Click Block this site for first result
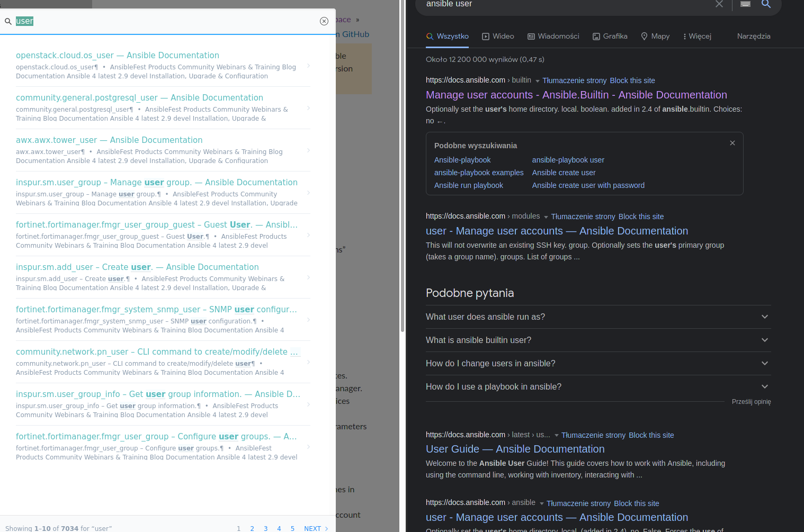This screenshot has width=804, height=532. [632, 80]
